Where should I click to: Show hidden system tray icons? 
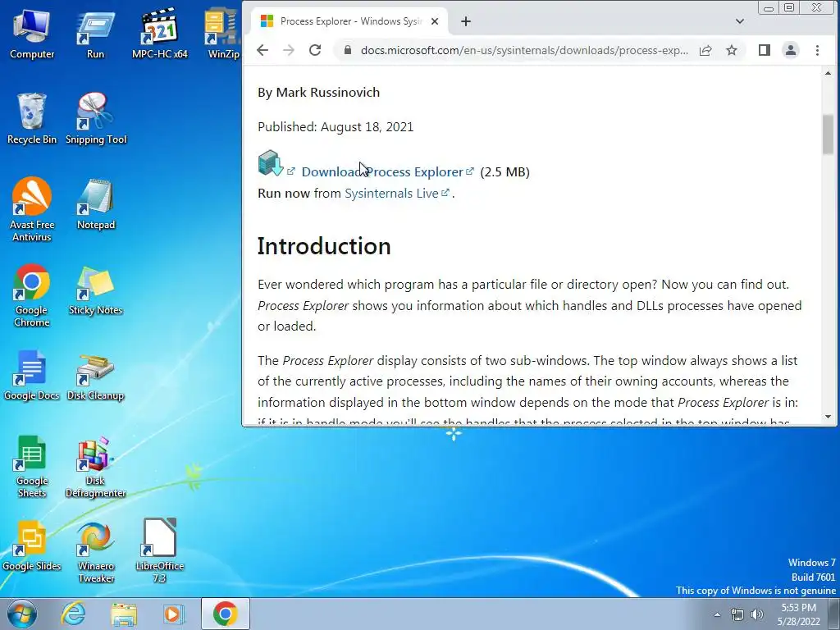click(x=717, y=614)
